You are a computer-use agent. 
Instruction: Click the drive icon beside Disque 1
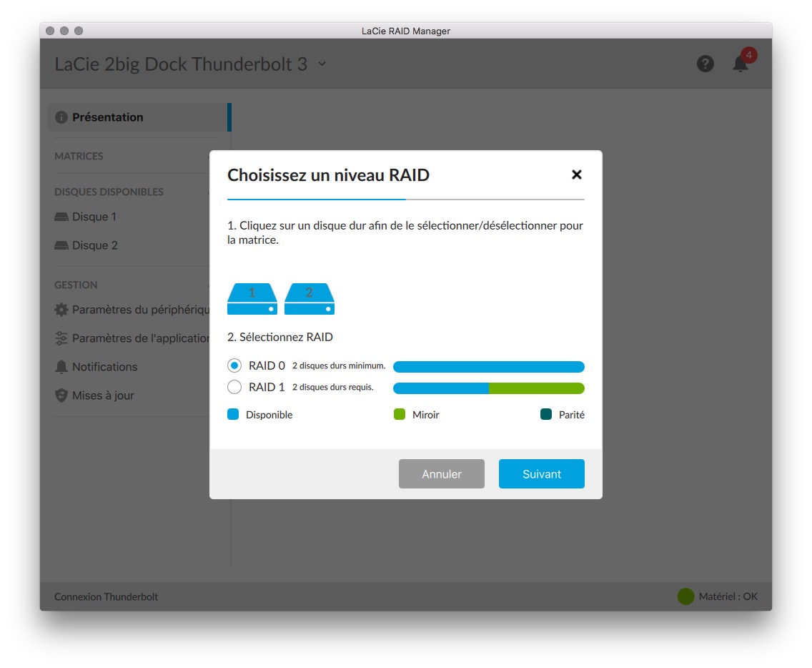(x=61, y=217)
